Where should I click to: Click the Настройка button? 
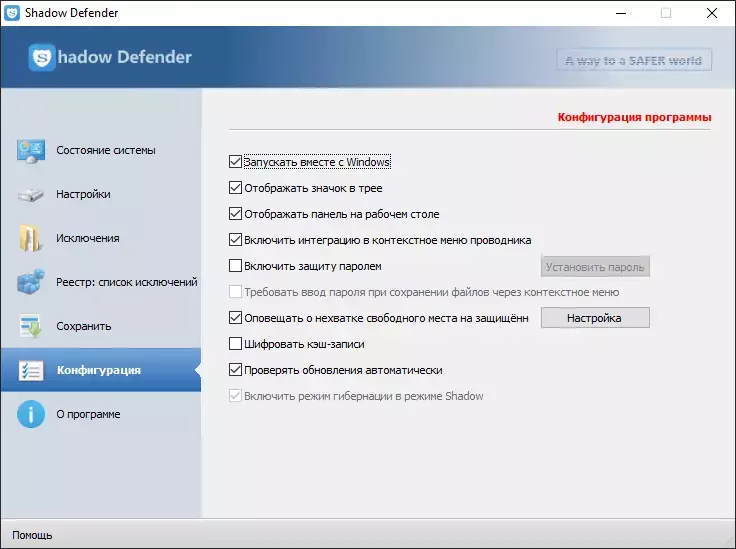[x=595, y=318]
